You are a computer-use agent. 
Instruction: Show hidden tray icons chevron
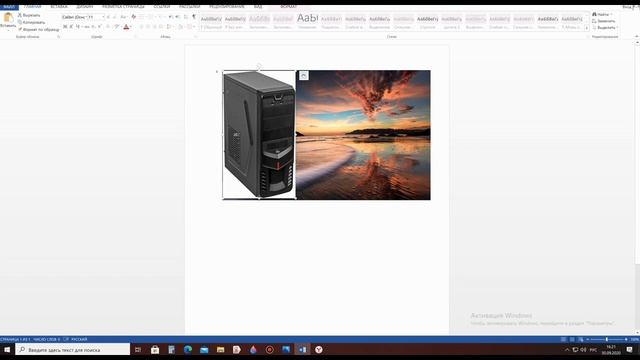click(x=567, y=350)
